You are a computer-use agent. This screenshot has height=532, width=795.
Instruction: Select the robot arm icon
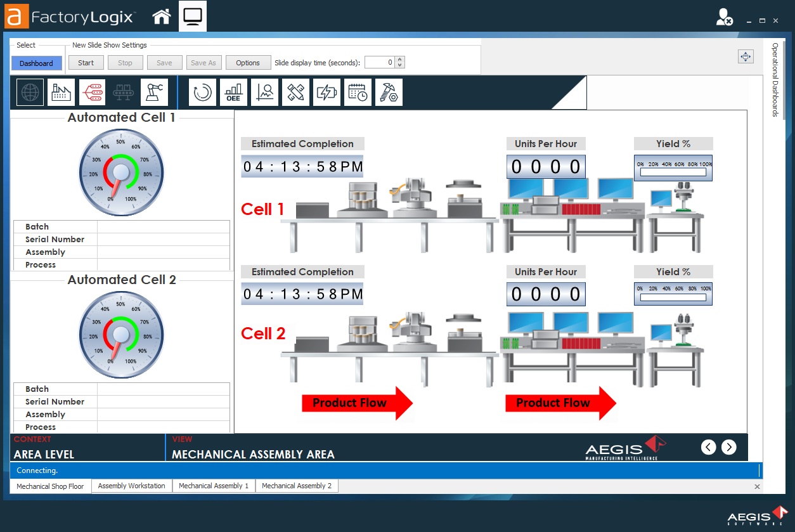pyautogui.click(x=154, y=93)
